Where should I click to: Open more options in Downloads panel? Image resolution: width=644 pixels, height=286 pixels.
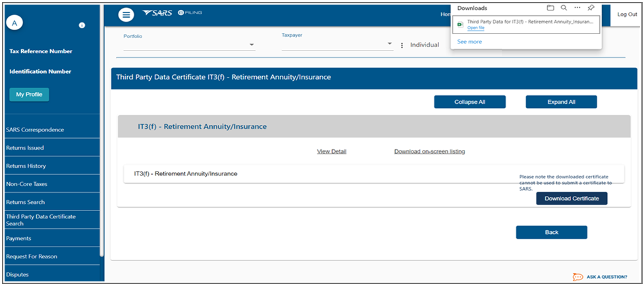pos(577,8)
